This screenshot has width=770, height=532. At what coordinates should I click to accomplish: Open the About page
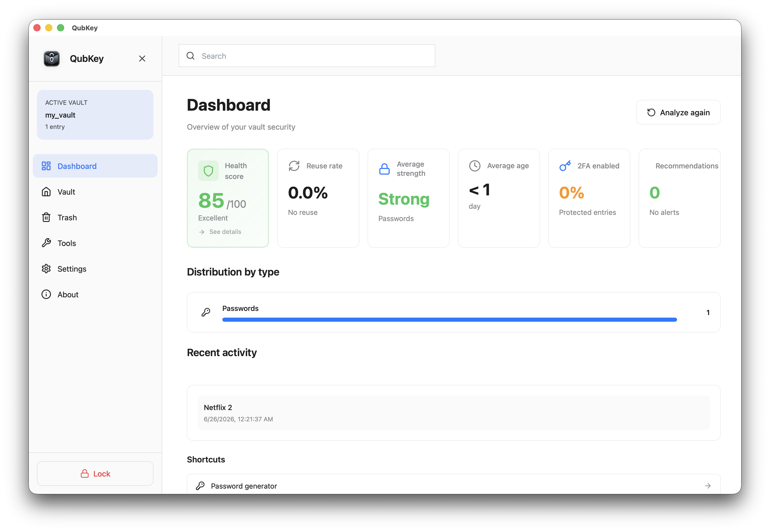(x=95, y=294)
